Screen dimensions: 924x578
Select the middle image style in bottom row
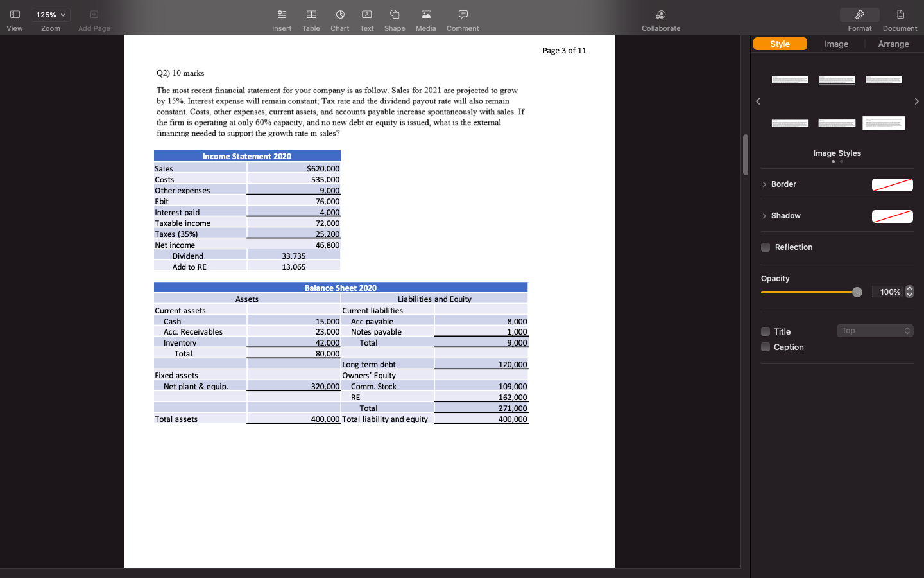837,123
